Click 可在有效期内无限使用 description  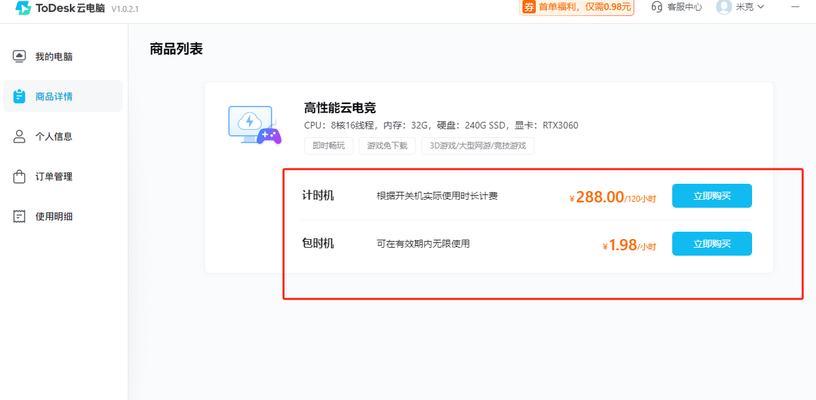pyautogui.click(x=423, y=243)
